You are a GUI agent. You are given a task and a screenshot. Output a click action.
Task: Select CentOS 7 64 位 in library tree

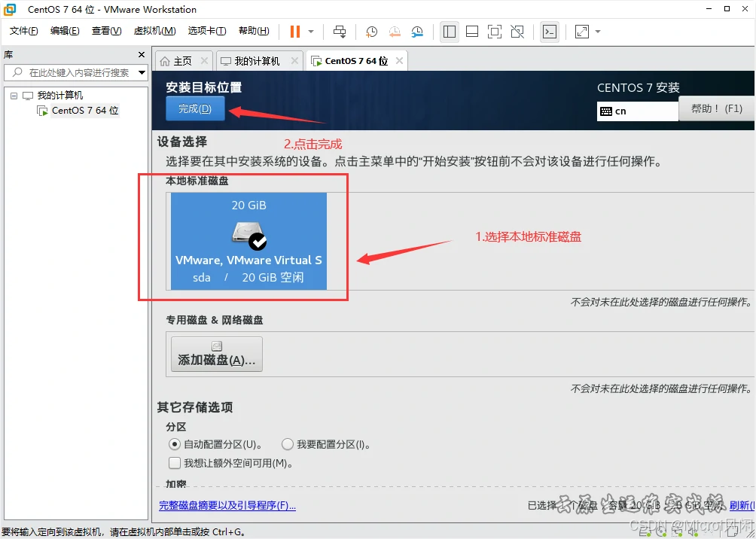[x=85, y=111]
